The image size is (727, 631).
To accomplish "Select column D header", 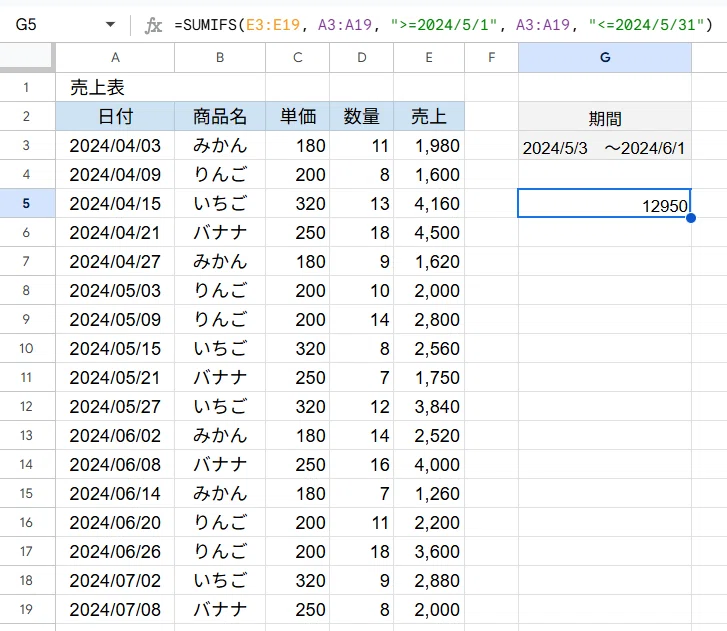I will coord(361,57).
